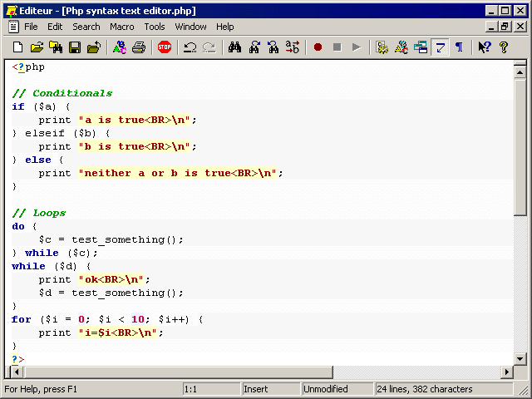
Task: Click the vertical scrollbar thumb
Action: 520,147
